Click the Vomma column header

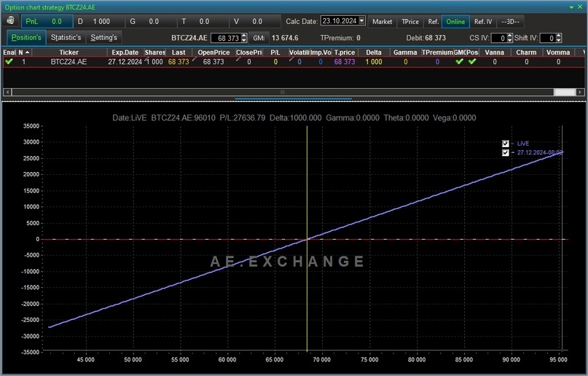tap(558, 52)
